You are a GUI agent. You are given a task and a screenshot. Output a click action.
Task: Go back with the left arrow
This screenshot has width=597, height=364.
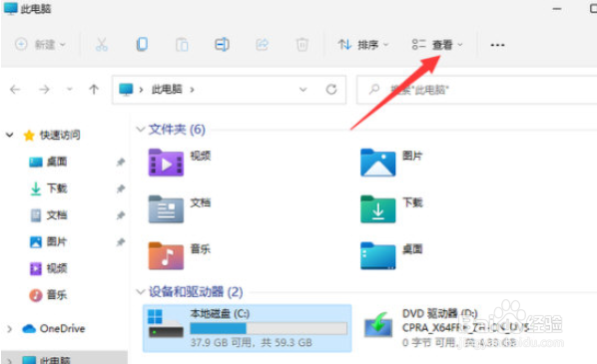point(15,90)
